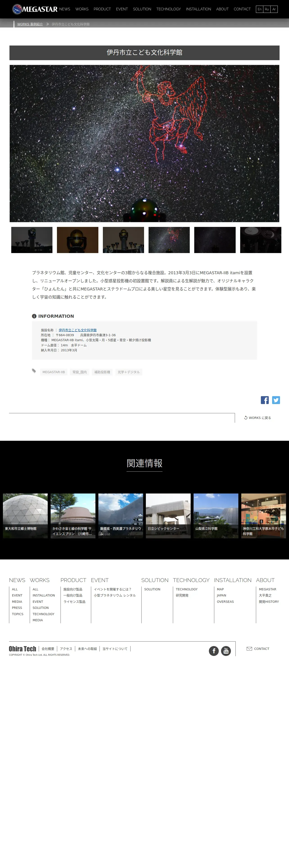Click footer MAP link

[220, 589]
